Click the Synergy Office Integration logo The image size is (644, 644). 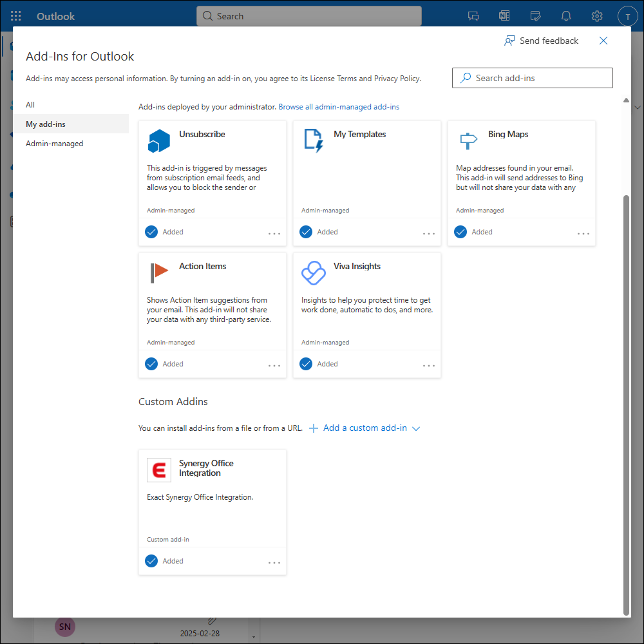159,470
